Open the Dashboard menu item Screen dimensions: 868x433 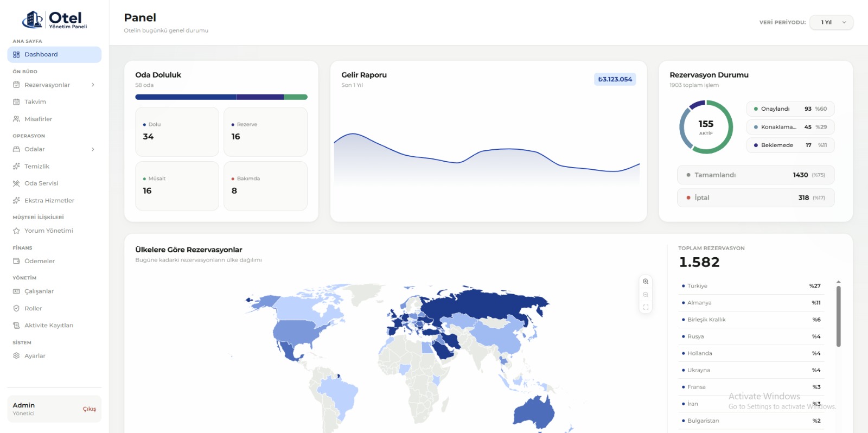pos(54,55)
